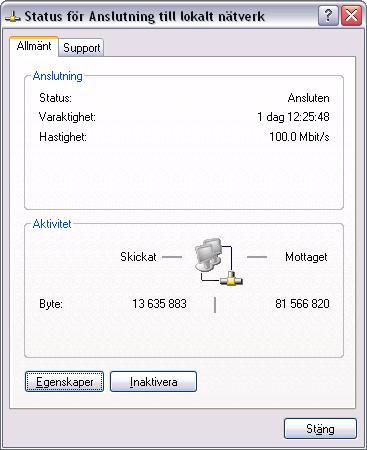The height and width of the screenshot is (450, 367).
Task: Select the Allmänt tab
Action: pyautogui.click(x=34, y=46)
